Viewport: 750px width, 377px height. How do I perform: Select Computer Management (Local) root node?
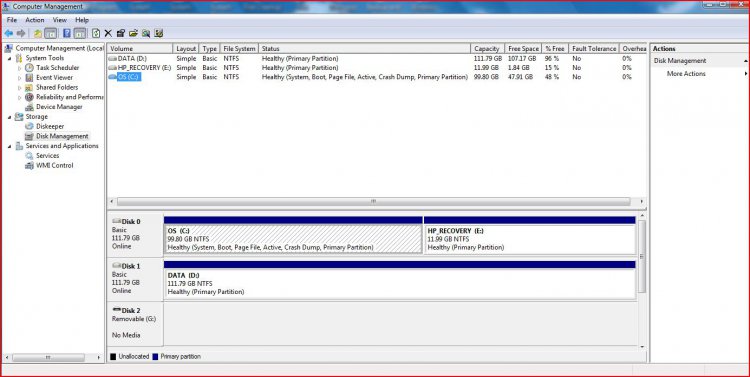[59, 48]
